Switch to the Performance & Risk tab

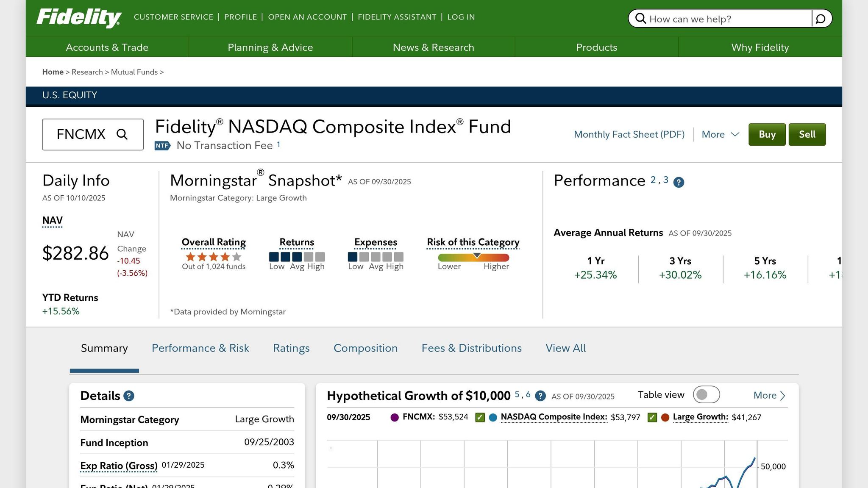[x=200, y=348]
